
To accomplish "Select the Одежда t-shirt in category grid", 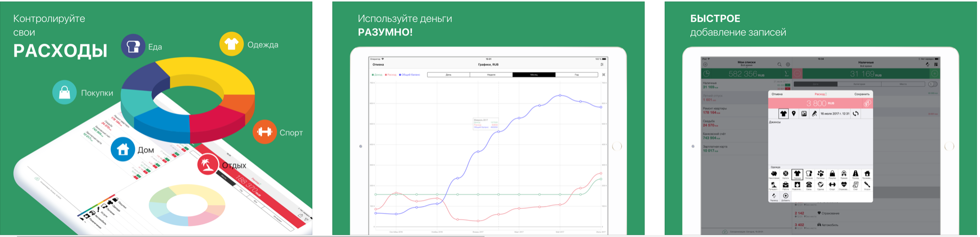I will tap(797, 174).
